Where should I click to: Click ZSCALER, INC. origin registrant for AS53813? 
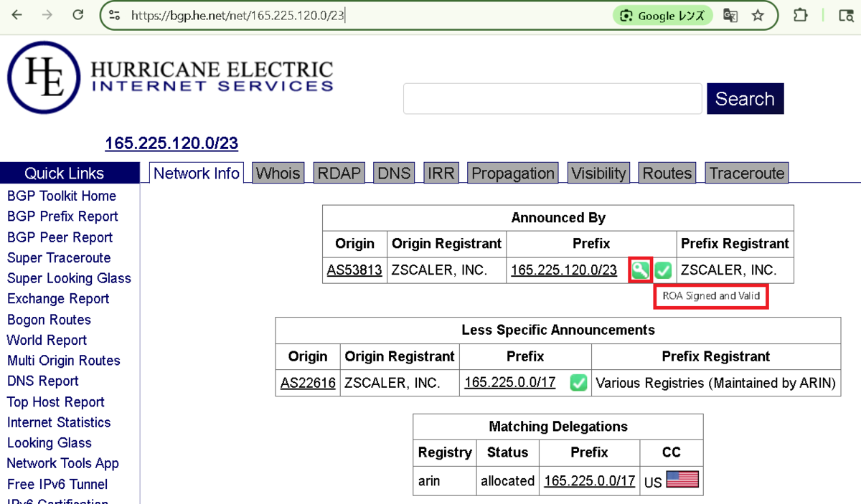pyautogui.click(x=446, y=270)
